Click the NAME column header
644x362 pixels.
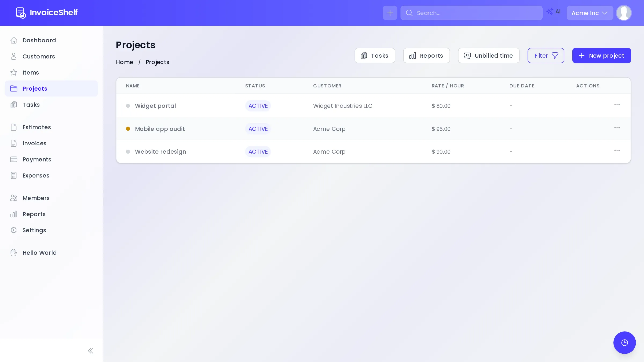tap(133, 86)
